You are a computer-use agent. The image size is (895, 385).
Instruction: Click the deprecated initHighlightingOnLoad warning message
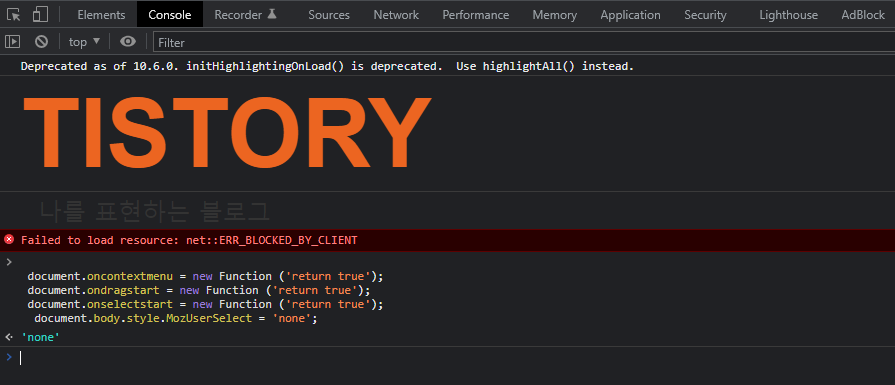(x=327, y=66)
